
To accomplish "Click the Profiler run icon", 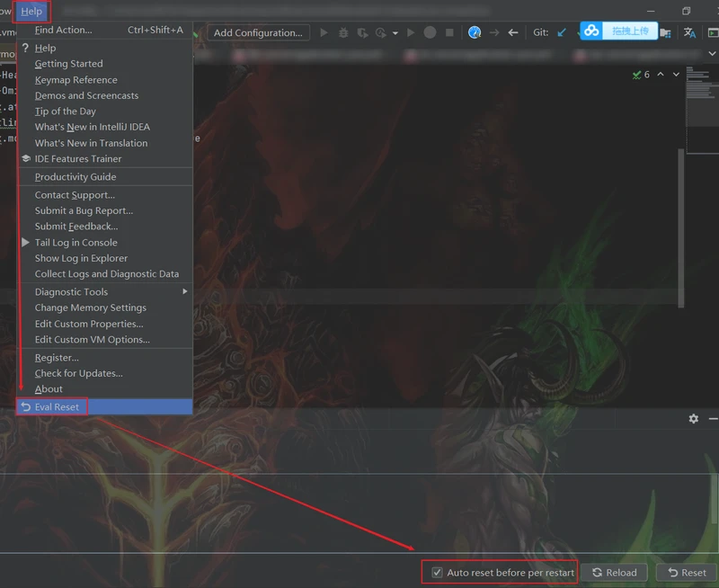I will 380,33.
